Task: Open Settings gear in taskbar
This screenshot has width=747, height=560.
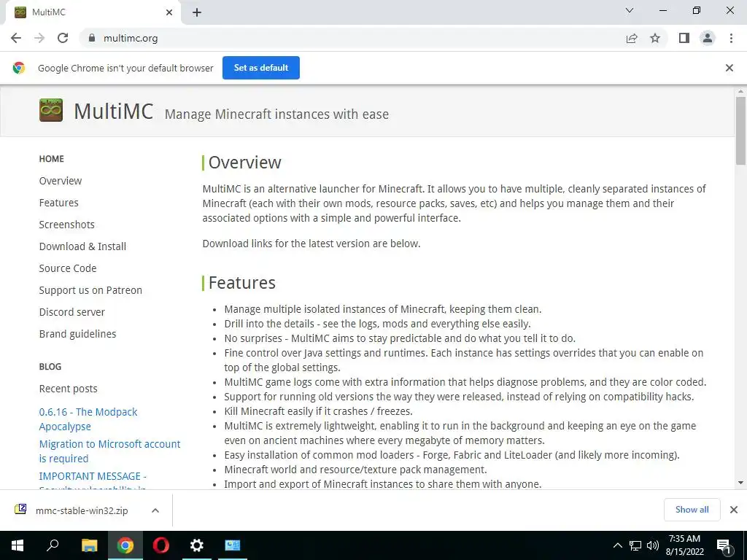Action: tap(197, 545)
